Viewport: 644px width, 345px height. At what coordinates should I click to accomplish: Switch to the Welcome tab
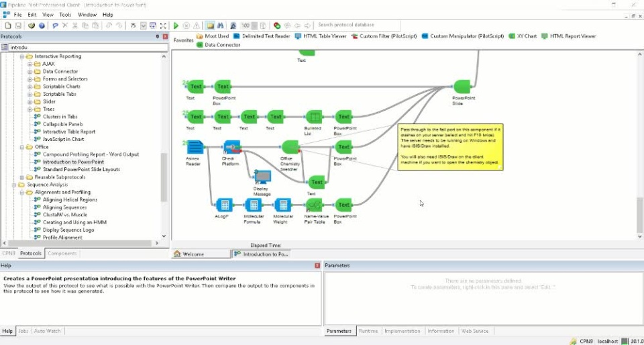point(201,254)
